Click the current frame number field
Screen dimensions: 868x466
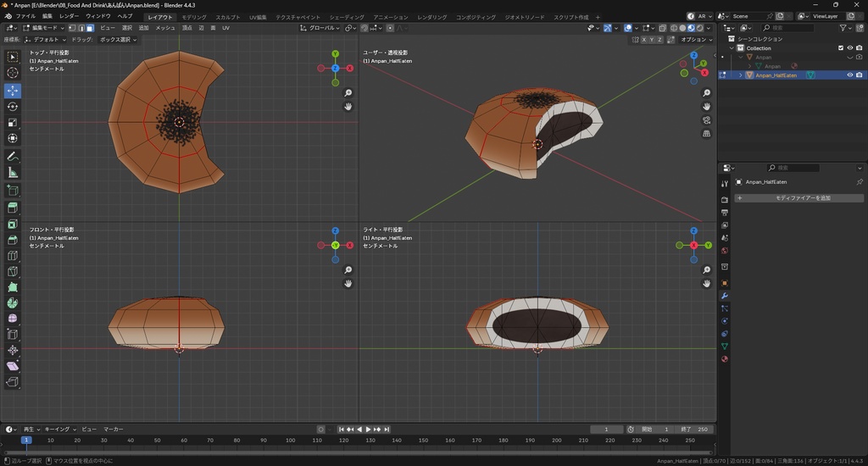[x=606, y=430]
